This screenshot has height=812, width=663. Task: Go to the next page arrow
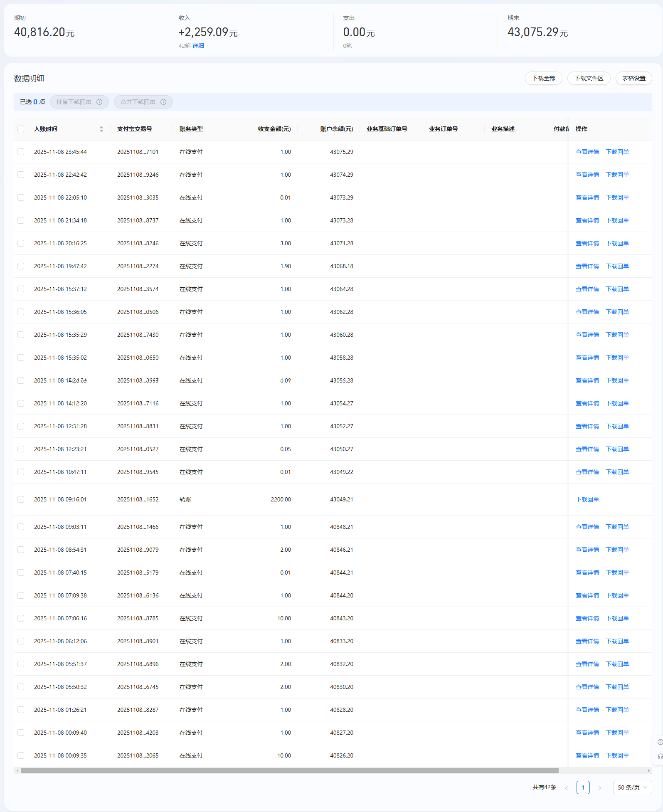click(599, 788)
